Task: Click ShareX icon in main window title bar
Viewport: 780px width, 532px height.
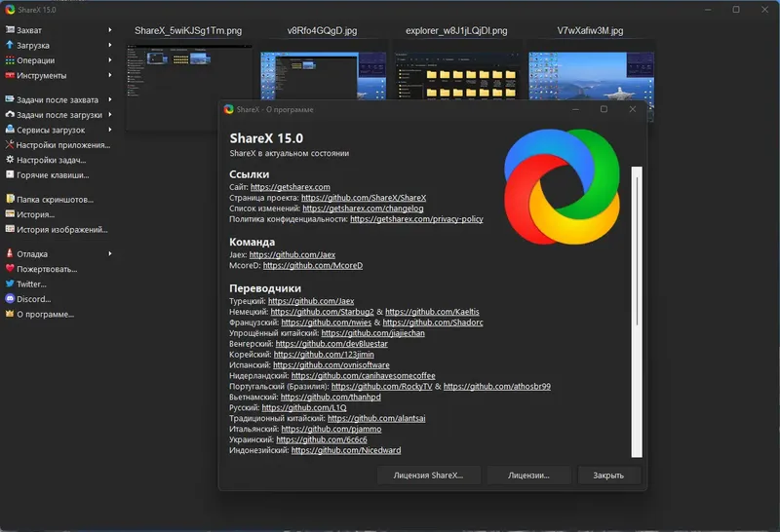Action: (x=10, y=10)
